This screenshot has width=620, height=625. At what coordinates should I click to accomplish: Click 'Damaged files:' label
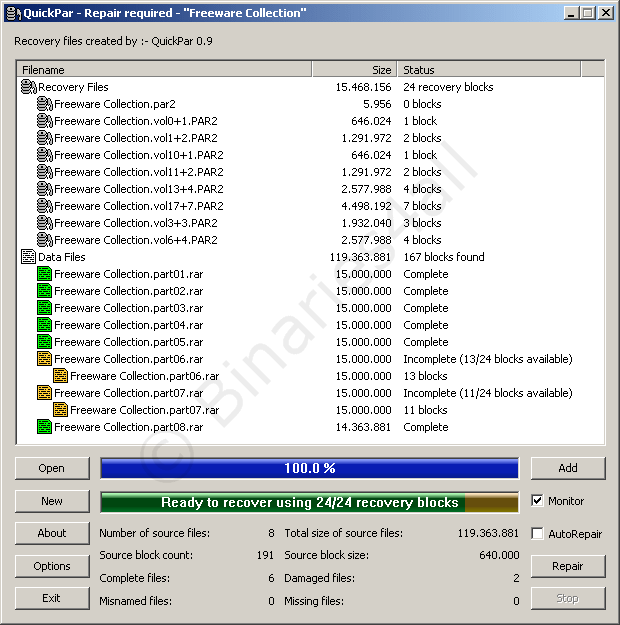[x=319, y=578]
